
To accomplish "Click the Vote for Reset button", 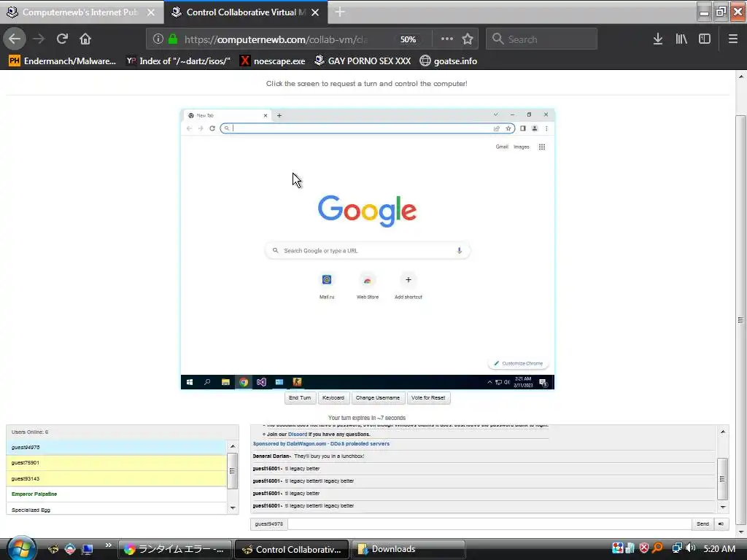I will point(427,397).
